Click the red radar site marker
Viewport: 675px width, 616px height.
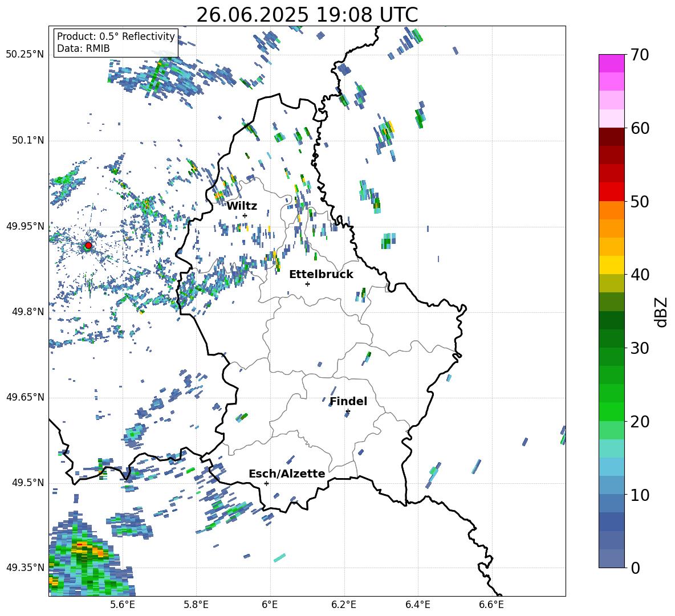88,246
